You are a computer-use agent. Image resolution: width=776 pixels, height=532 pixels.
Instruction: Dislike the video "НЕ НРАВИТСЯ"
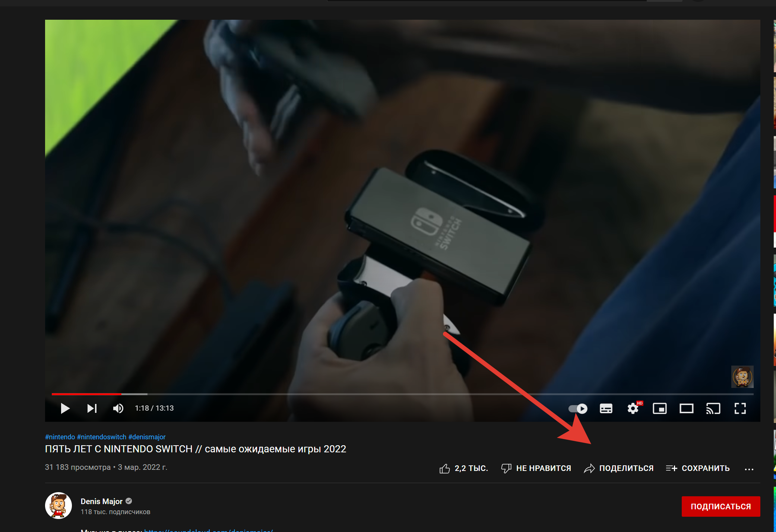[536, 468]
